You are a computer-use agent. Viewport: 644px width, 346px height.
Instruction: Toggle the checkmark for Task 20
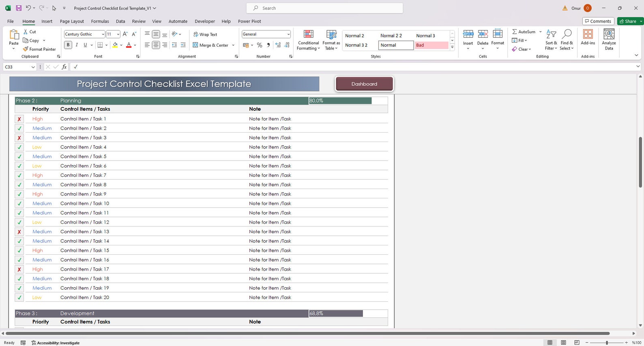click(x=19, y=297)
